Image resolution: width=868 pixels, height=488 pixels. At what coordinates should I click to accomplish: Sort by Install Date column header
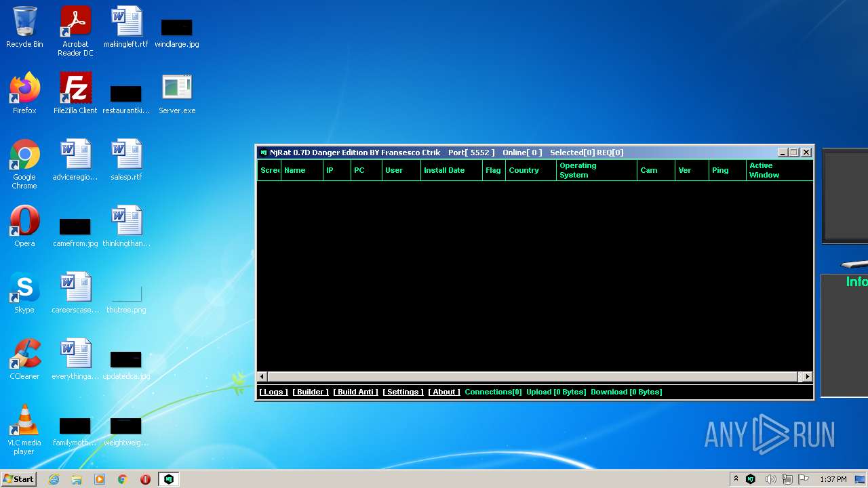click(x=452, y=170)
